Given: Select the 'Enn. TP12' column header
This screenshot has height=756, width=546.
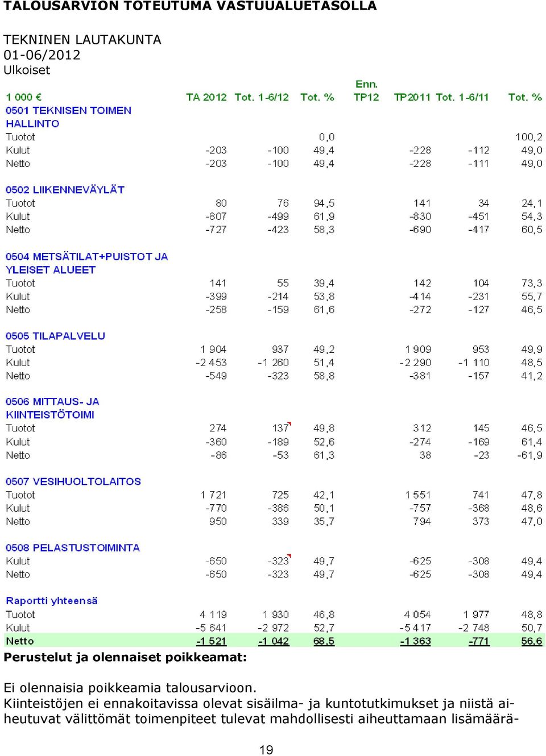Looking at the screenshot, I should tap(366, 90).
